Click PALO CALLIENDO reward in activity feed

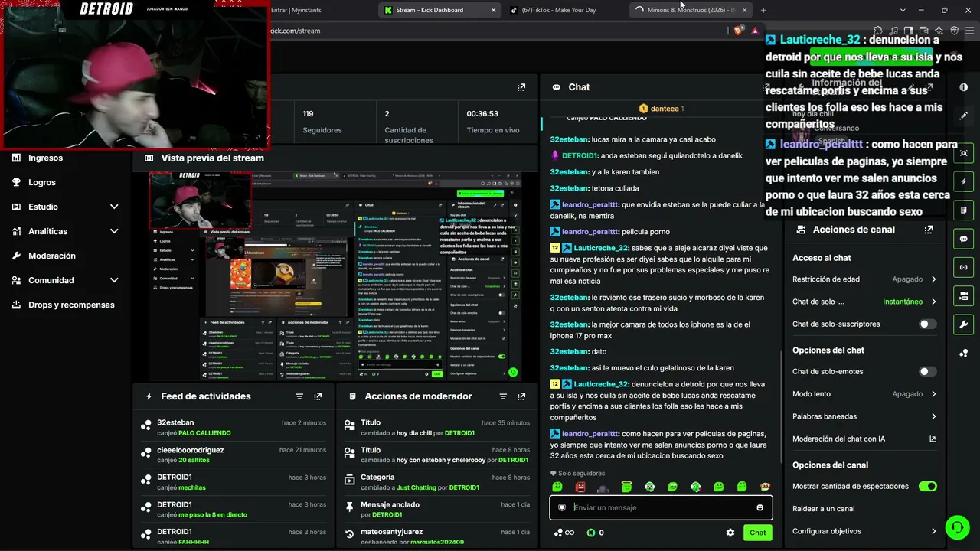204,433
